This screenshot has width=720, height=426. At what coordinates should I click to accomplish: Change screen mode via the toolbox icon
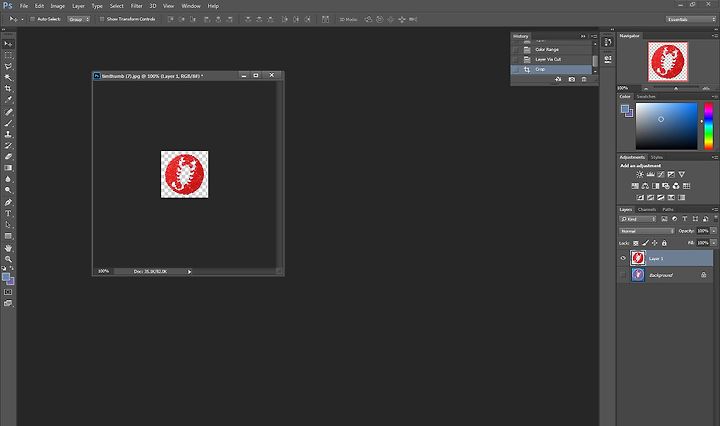[8, 303]
